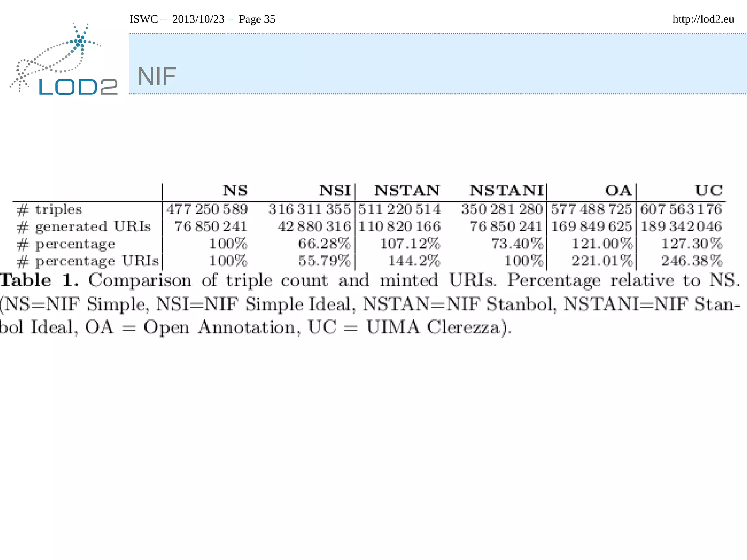Screen dimensions: 747x560
Task: Click the ISWC page 35 header text
Action: pos(202,19)
